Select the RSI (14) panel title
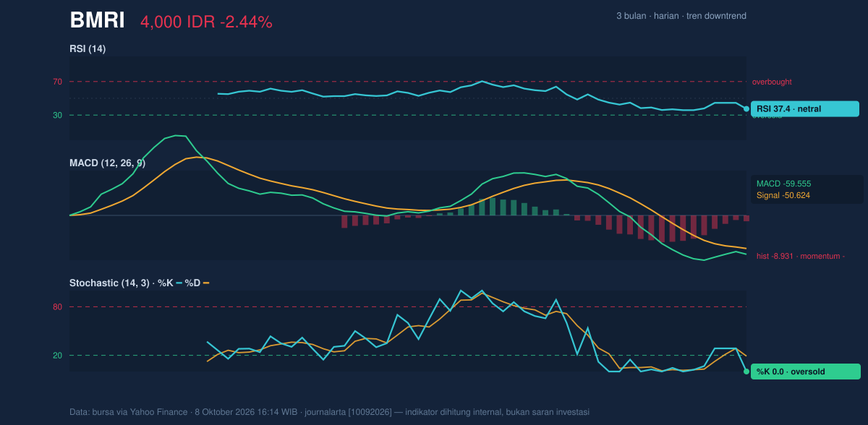 pyautogui.click(x=88, y=48)
